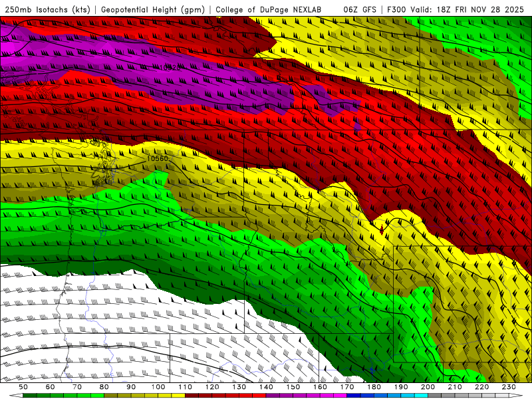Viewport: 532px width, 399px height.
Task: Pick the dark blue swatch starting at 170
Action: point(354,395)
